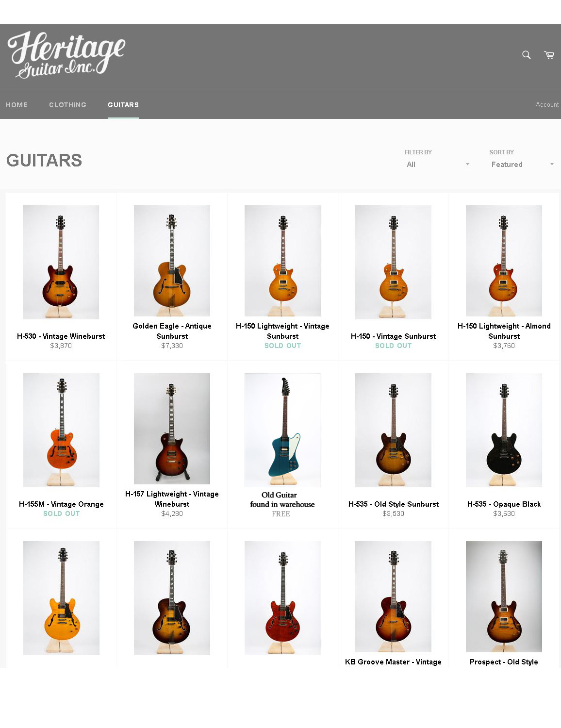View the H-155M Vintage Orange thumbnail
The height and width of the screenshot is (728, 561).
click(x=61, y=430)
